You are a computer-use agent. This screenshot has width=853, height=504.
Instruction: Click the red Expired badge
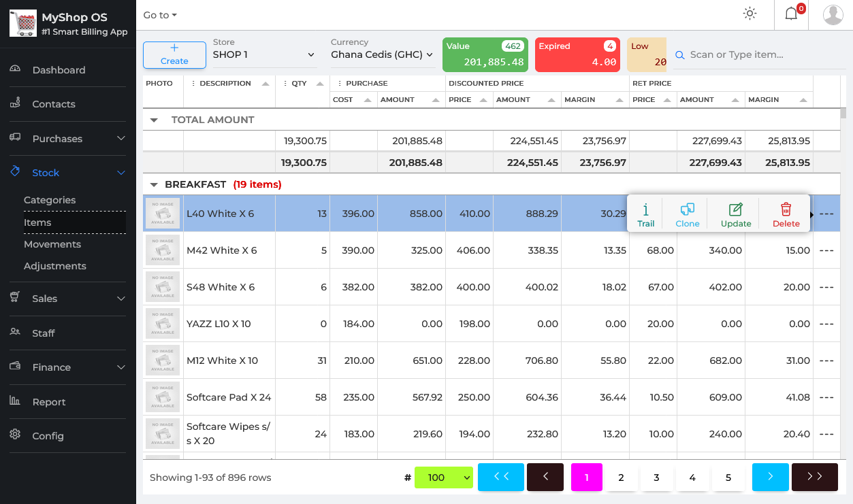[577, 54]
